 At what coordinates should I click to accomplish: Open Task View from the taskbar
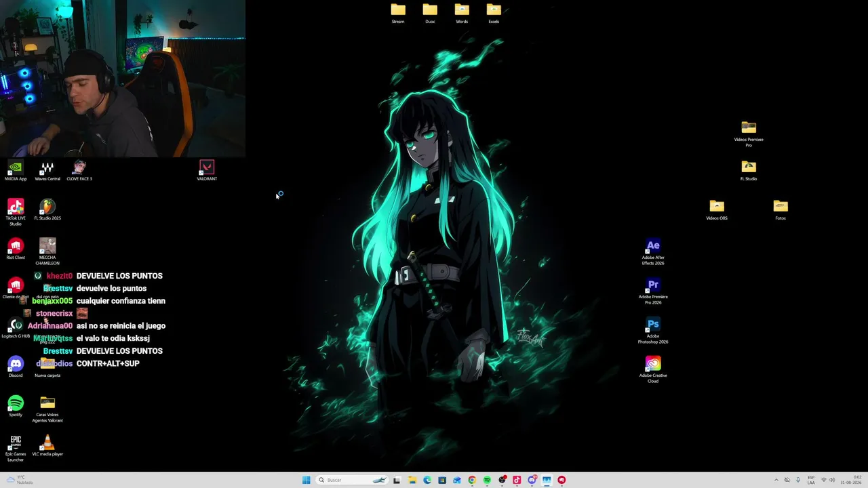[397, 480]
